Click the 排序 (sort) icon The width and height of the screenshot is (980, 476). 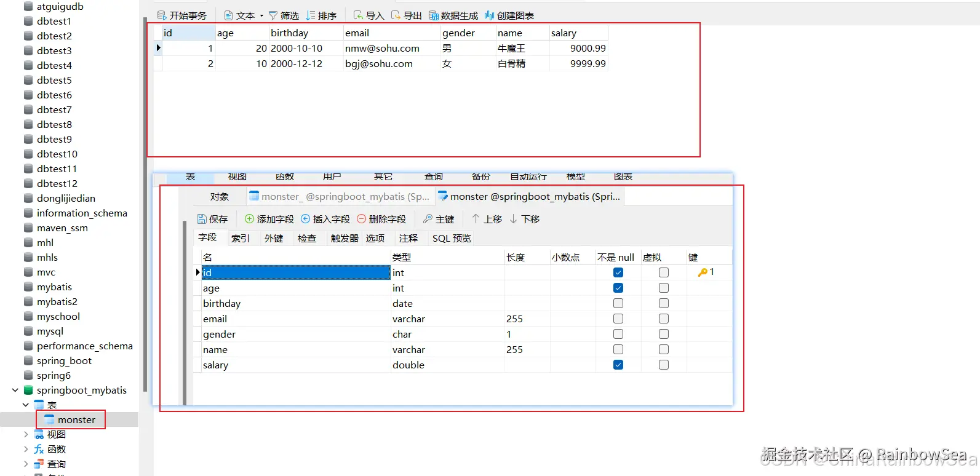coord(311,15)
